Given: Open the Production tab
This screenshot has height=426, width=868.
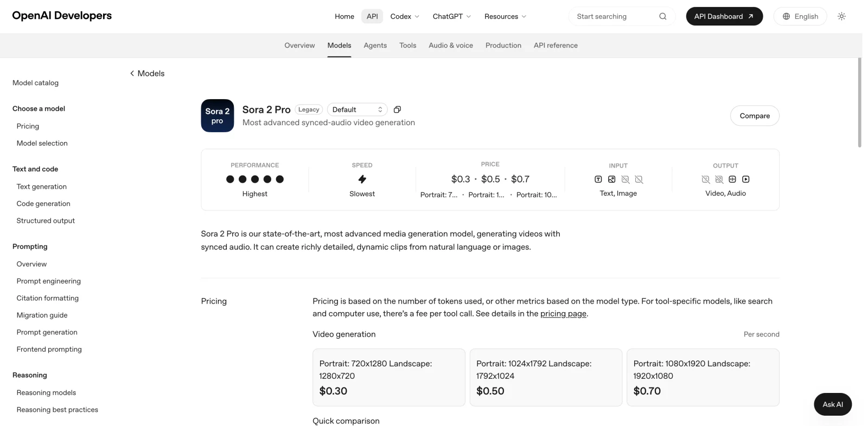Looking at the screenshot, I should tap(503, 46).
